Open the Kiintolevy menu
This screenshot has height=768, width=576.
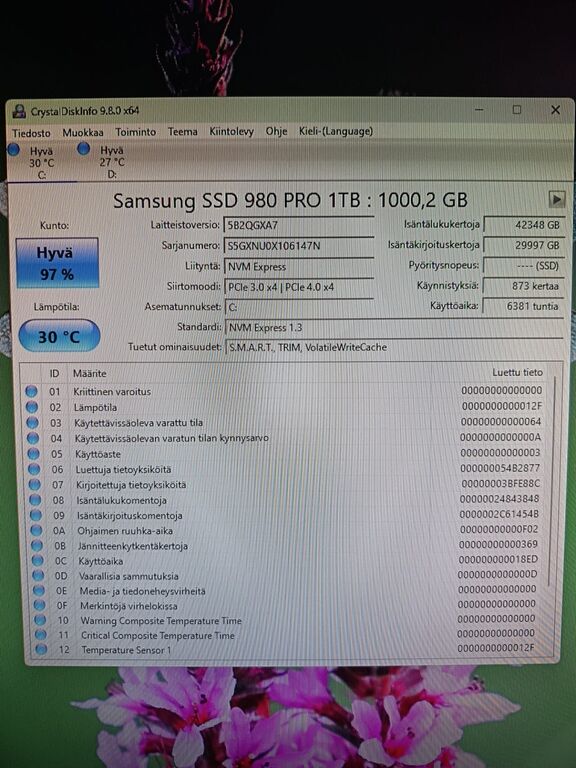click(x=232, y=131)
